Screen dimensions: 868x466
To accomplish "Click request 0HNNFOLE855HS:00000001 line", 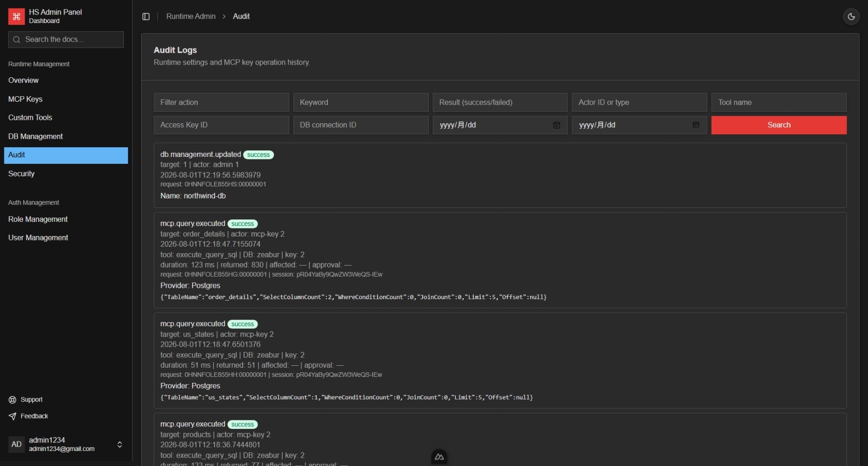I will [x=213, y=184].
